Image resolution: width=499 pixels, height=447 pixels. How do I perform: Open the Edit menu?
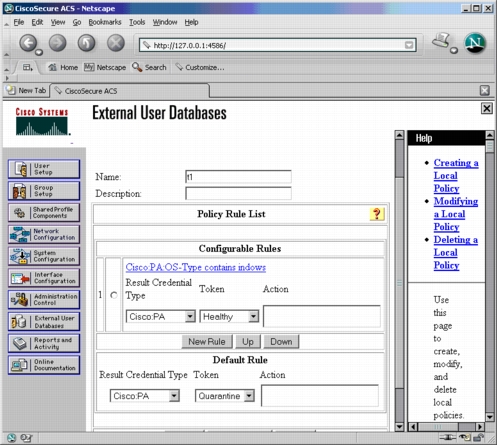coord(37,22)
